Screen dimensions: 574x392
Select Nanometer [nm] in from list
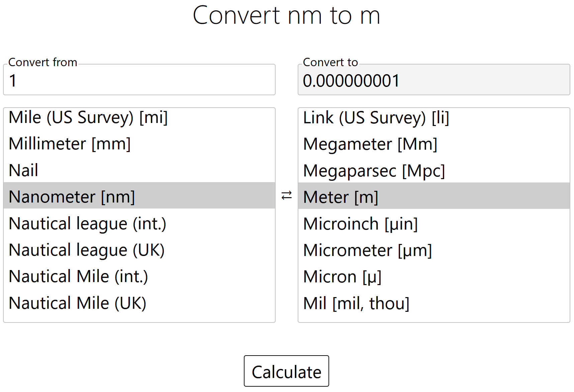pyautogui.click(x=139, y=195)
